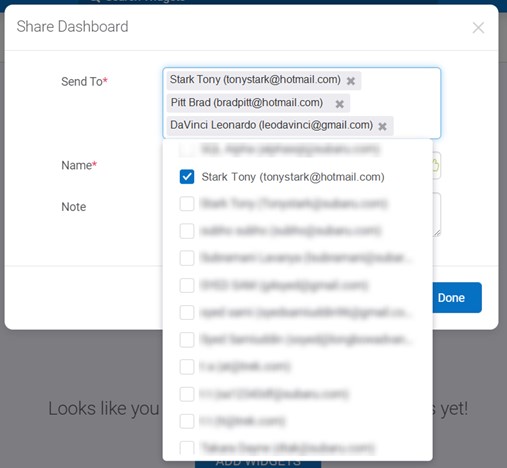507x468 pixels.
Task: Remove Stark Tony chip from Send To
Action: point(350,81)
